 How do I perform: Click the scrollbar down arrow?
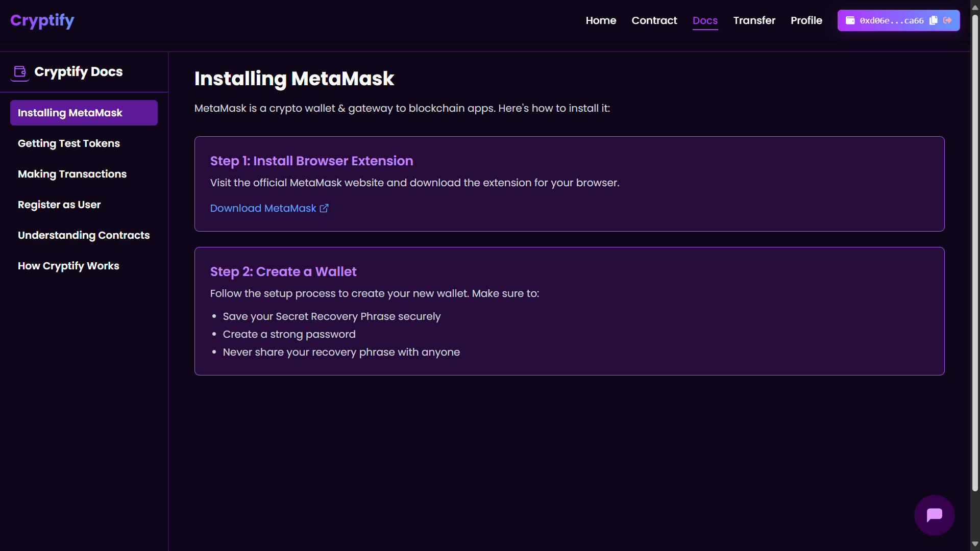tap(975, 544)
